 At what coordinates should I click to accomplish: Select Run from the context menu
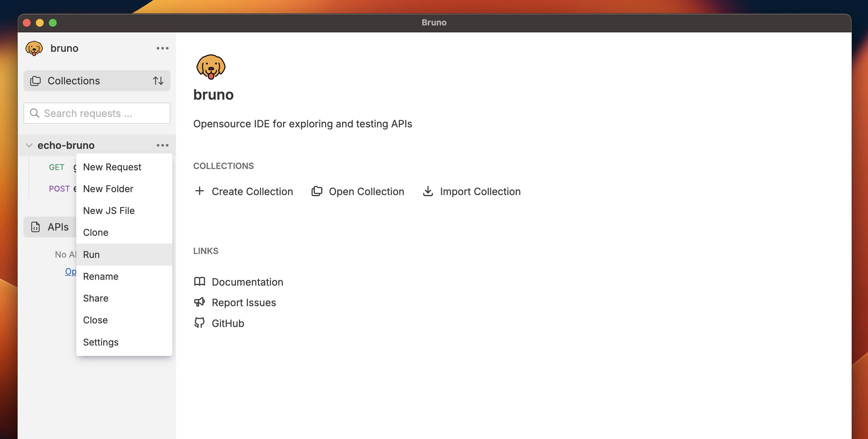click(91, 255)
